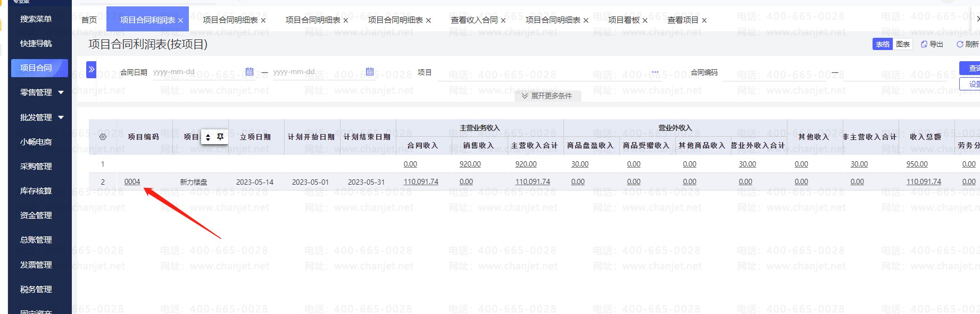Switch to 表格 view
Screen dimensions: 980x314
pos(883,44)
